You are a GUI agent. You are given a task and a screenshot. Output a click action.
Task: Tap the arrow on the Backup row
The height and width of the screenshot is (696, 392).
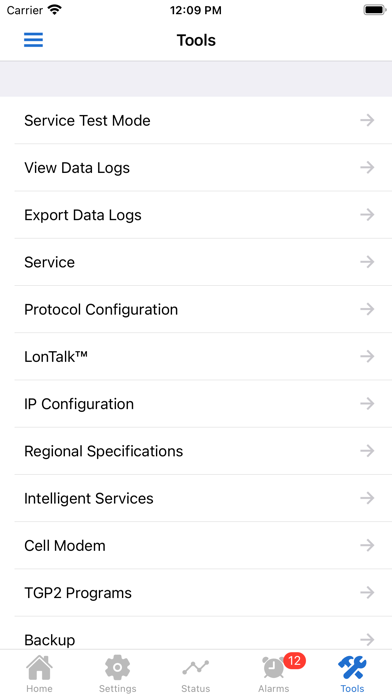pyautogui.click(x=367, y=640)
